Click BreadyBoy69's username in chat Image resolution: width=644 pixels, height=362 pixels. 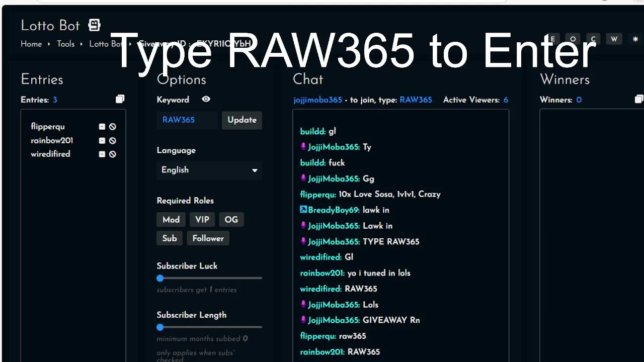pos(334,210)
